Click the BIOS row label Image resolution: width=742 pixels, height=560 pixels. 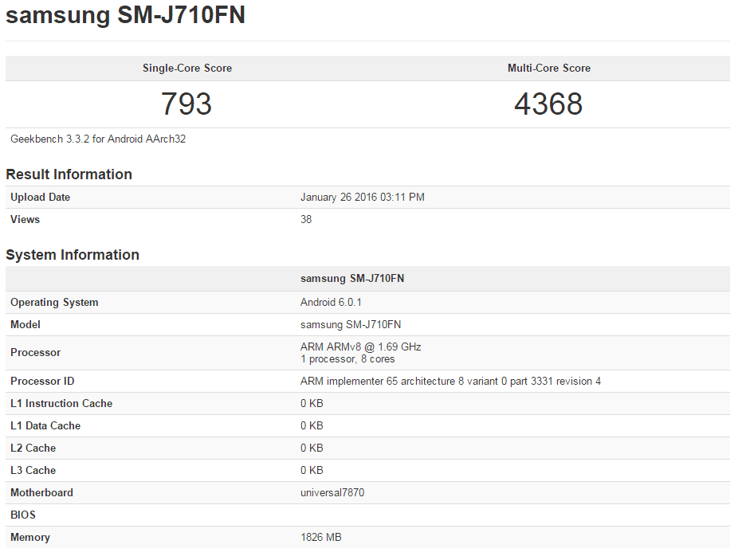coord(23,515)
